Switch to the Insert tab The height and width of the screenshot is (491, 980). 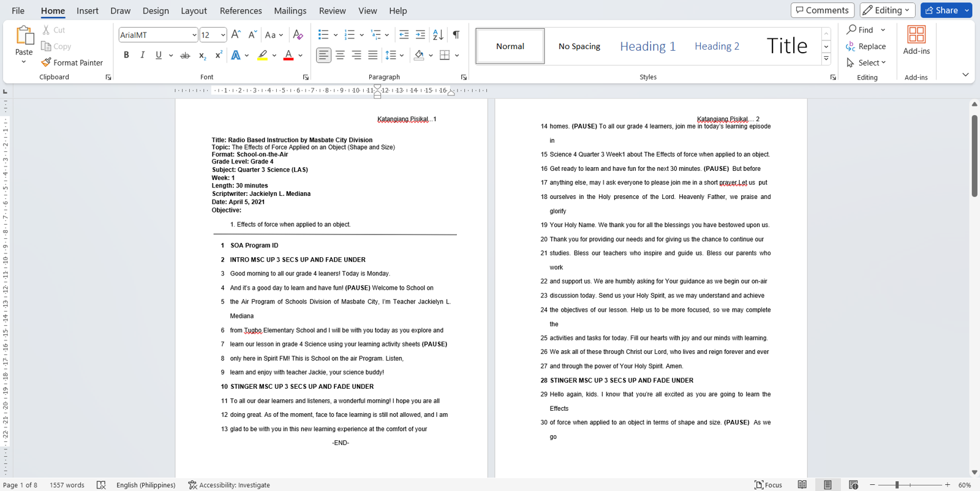88,10
